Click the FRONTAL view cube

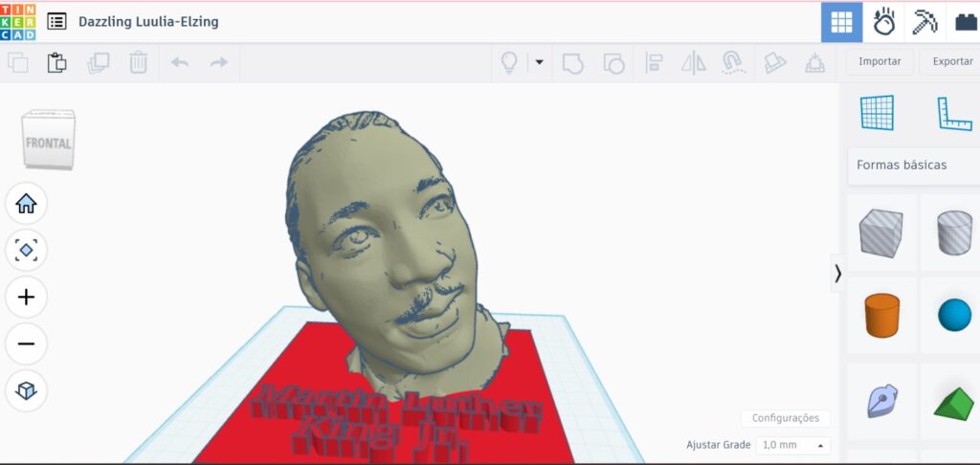tap(48, 140)
